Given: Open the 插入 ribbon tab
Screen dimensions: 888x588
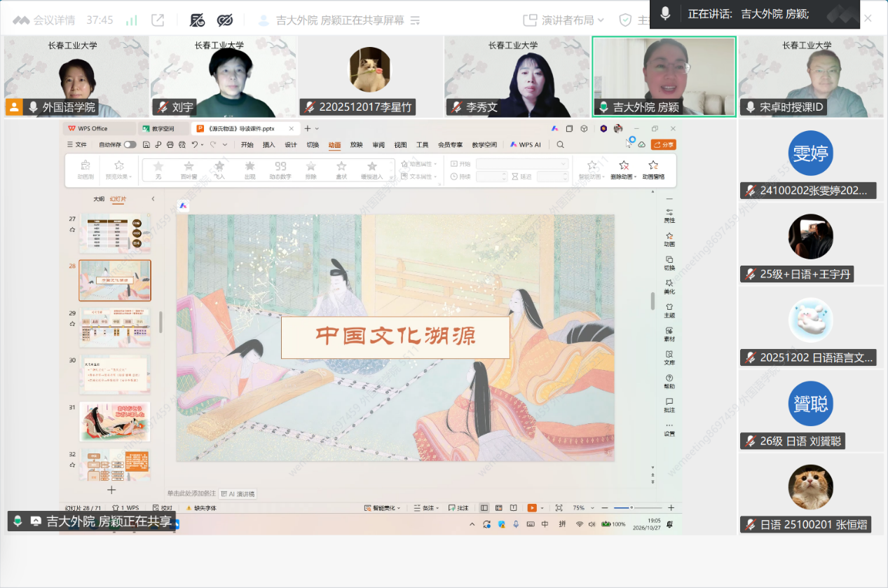Looking at the screenshot, I should tap(268, 145).
